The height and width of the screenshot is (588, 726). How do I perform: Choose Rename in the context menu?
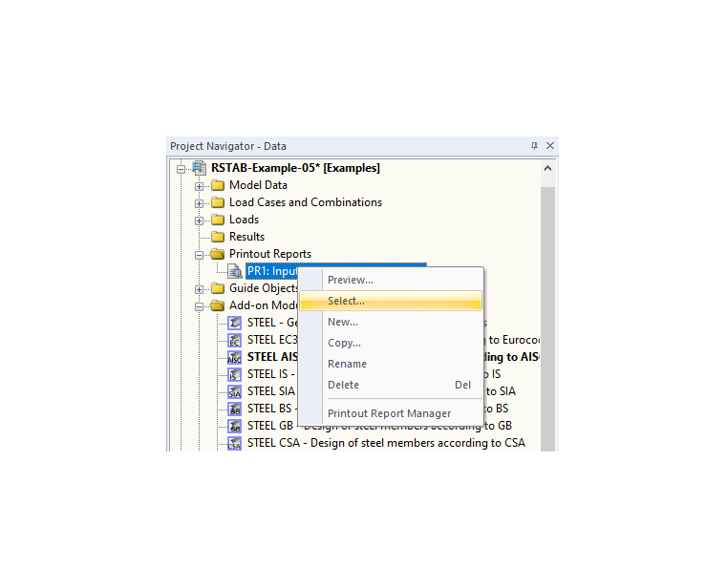coord(391,364)
